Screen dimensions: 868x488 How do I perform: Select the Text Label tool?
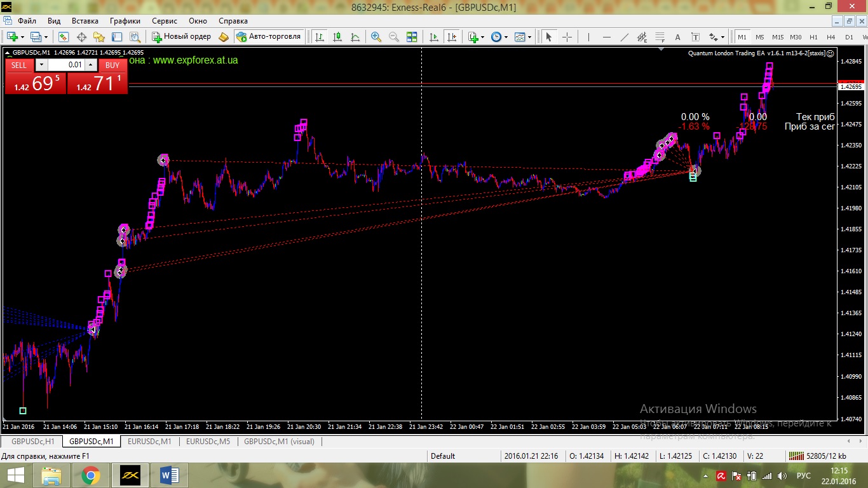(x=695, y=37)
